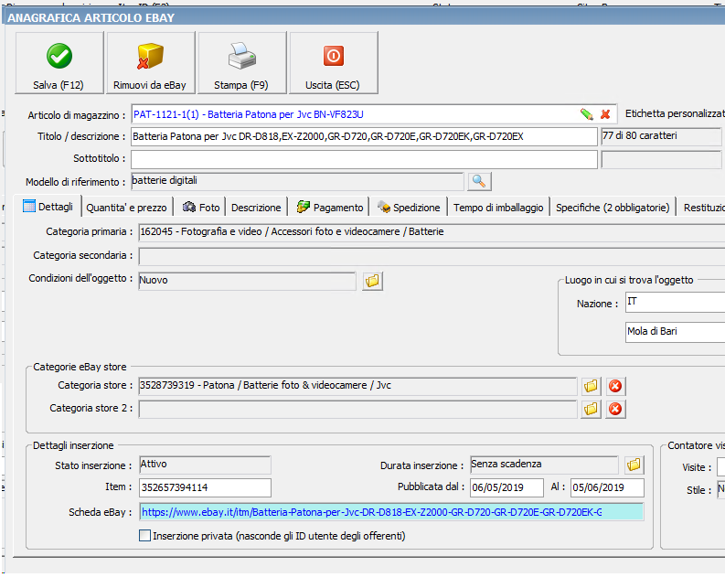Image resolution: width=725 pixels, height=588 pixels.
Task: Open the Spedizione tab
Action: (409, 208)
